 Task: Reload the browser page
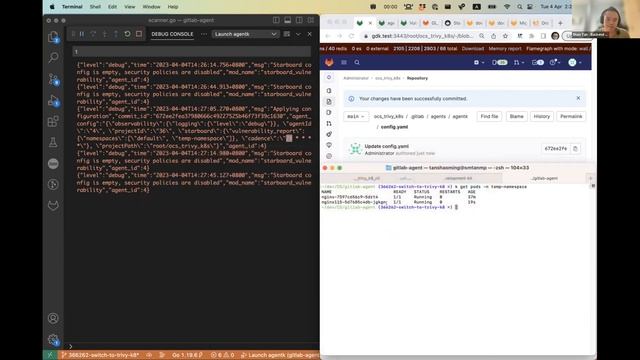point(351,36)
